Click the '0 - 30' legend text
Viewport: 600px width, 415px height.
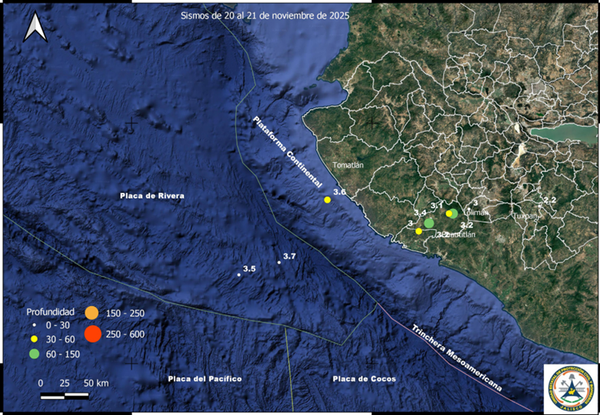point(56,324)
